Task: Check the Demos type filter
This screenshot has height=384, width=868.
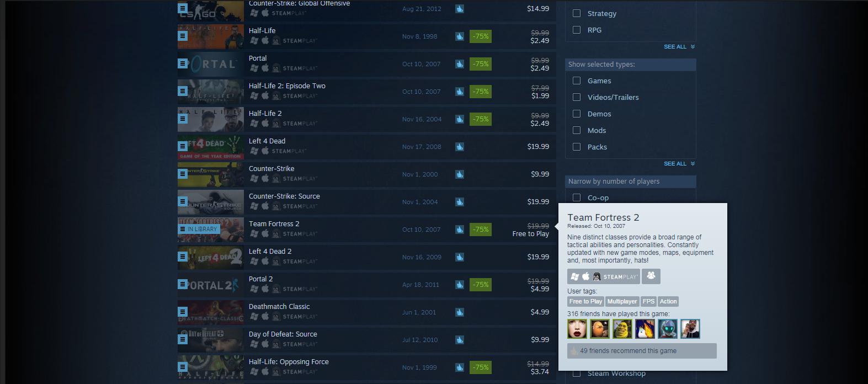Action: click(577, 114)
